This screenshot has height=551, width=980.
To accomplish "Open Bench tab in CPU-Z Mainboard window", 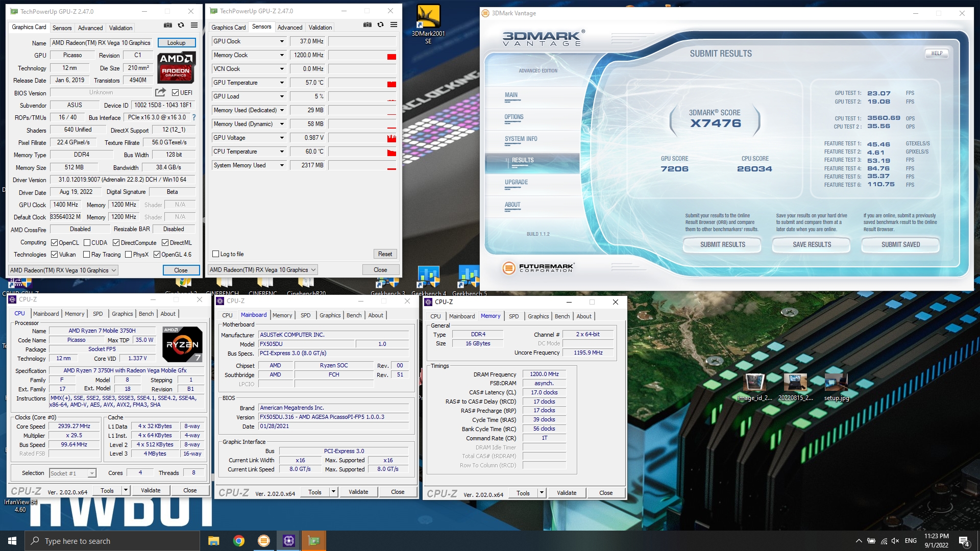I will [x=354, y=315].
